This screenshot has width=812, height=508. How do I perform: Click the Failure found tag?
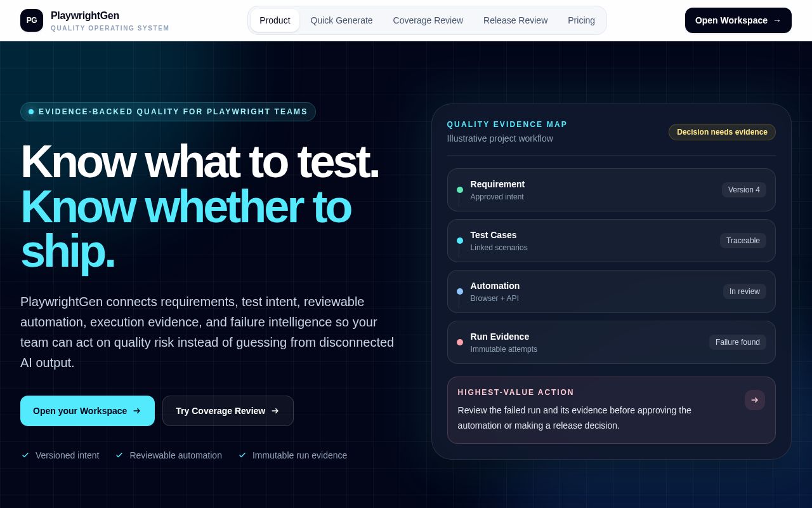(x=738, y=342)
